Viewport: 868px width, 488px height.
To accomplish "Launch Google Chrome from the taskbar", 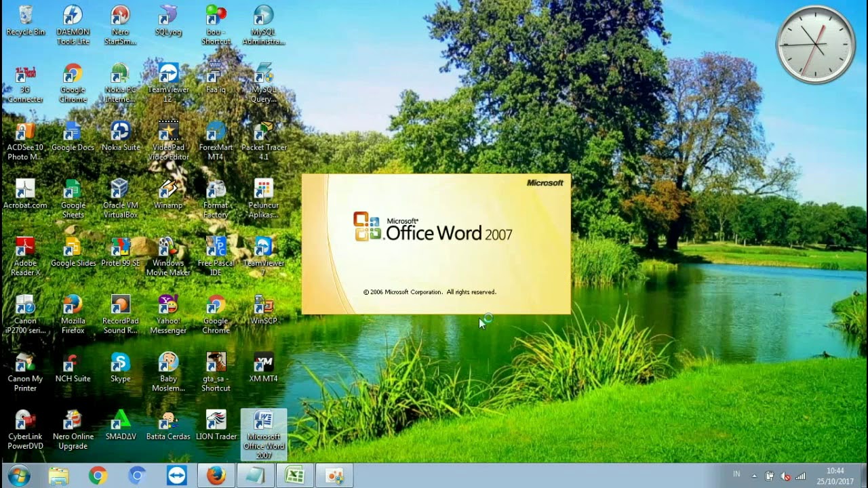I will click(x=98, y=476).
